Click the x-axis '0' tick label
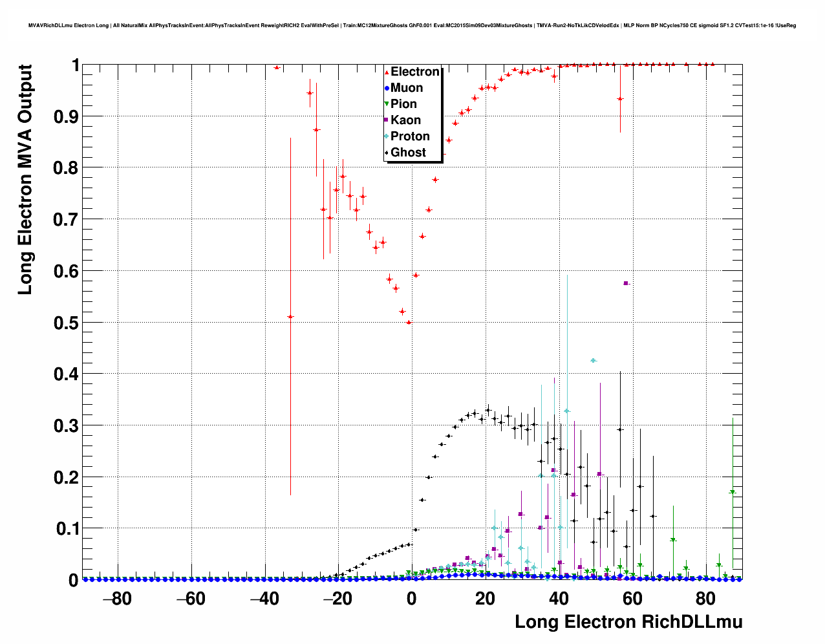The width and height of the screenshot is (825, 644). click(412, 599)
